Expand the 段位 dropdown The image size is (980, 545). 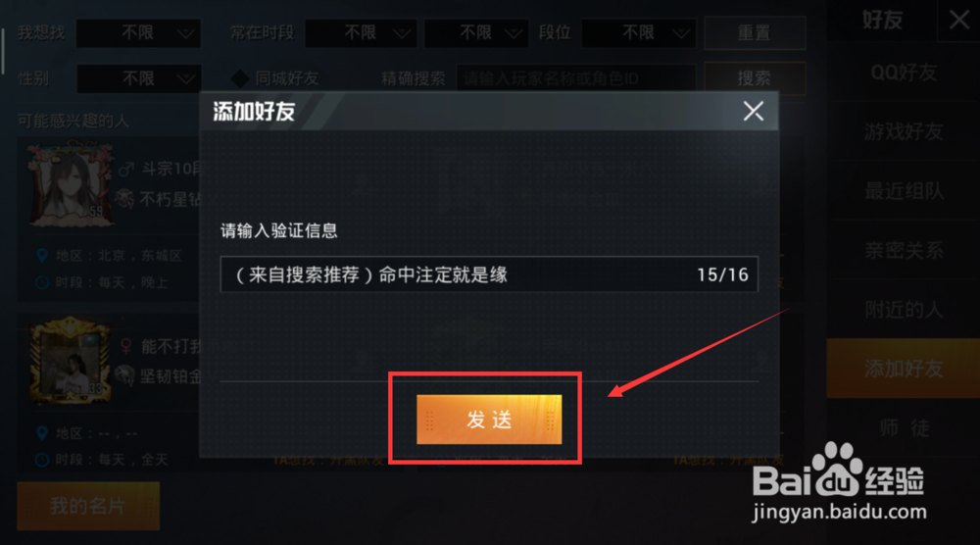pyautogui.click(x=638, y=33)
